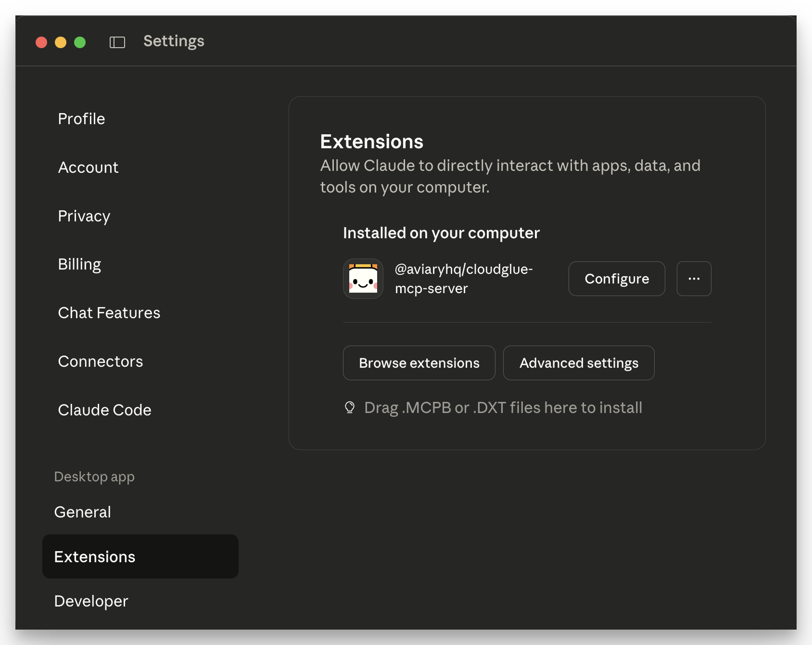This screenshot has height=645, width=812.
Task: Open the Developer section
Action: (91, 601)
